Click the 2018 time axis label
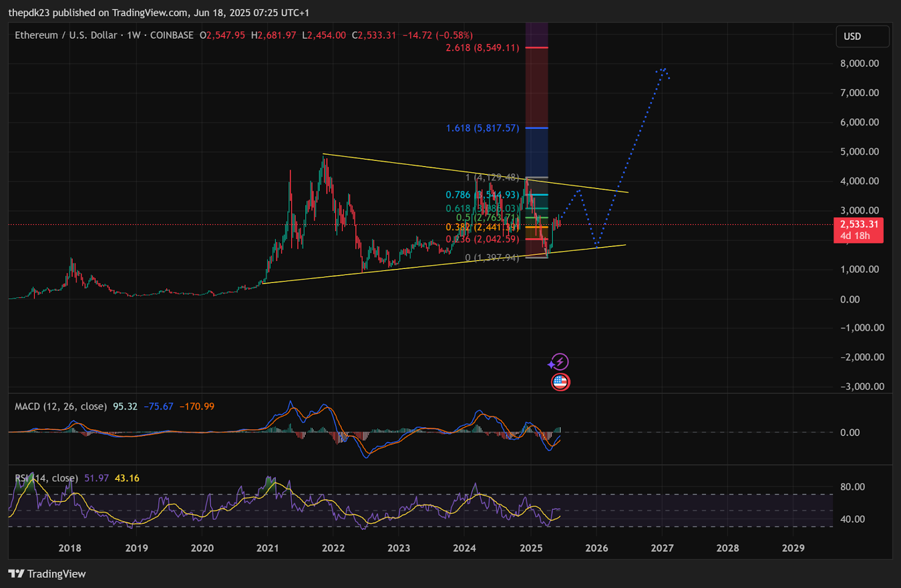 point(70,548)
